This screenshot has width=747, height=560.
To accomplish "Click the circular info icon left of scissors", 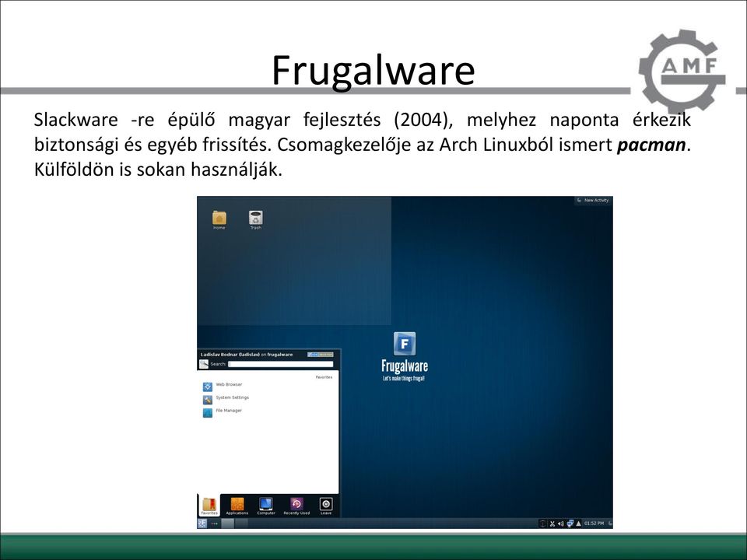I will (542, 523).
